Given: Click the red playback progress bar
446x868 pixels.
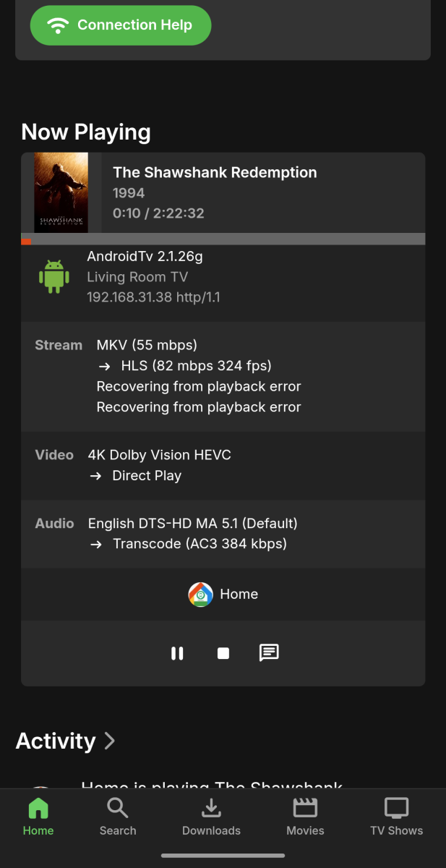Looking at the screenshot, I should pos(26,240).
